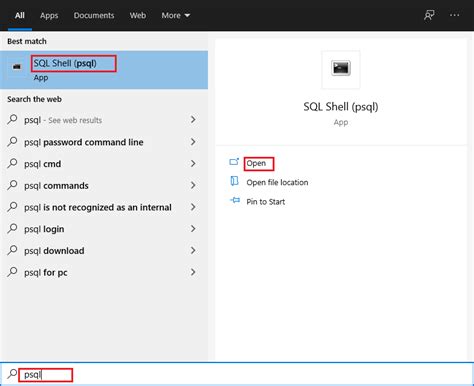
Task: Expand the psql cmd suggestion arrow
Action: 193,163
